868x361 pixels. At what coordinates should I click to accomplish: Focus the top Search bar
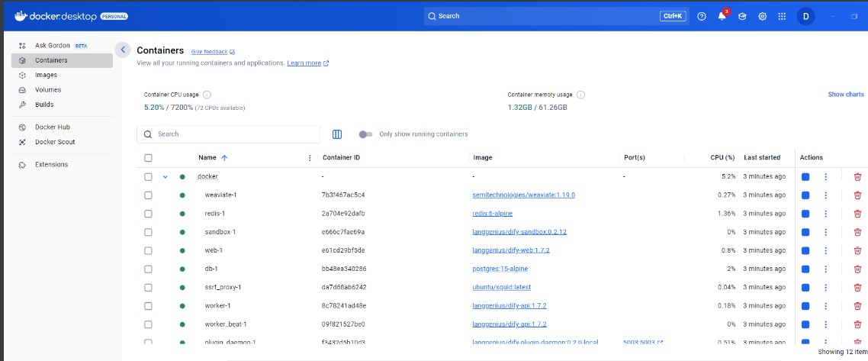[x=556, y=17]
